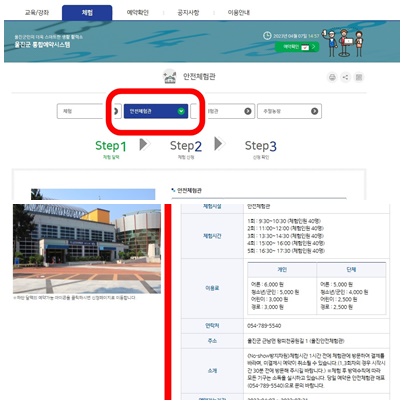Click the 체험시간 row label
This screenshot has width=404, height=404.
coord(212,236)
